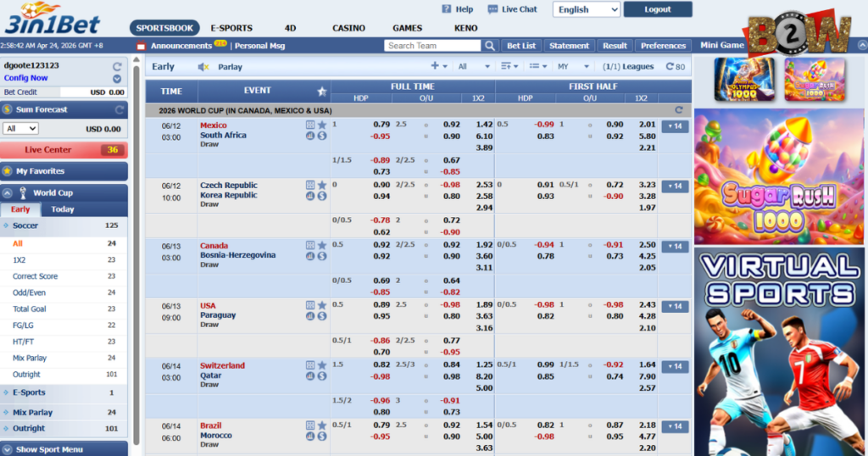Click the Config Now link
The width and height of the screenshot is (868, 456).
pos(26,78)
